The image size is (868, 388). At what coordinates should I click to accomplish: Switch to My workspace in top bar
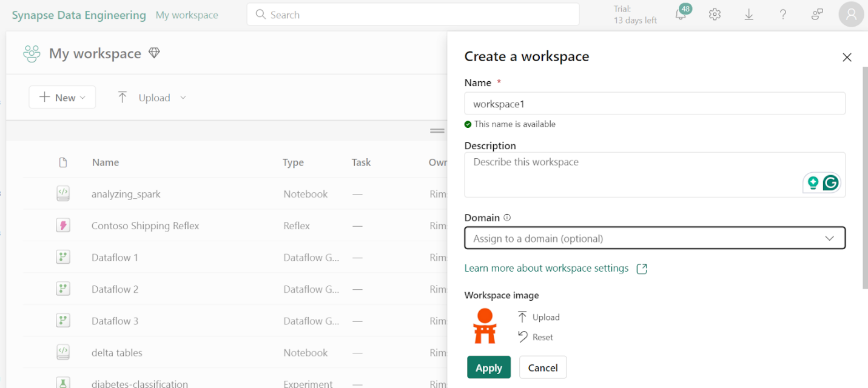pos(186,15)
